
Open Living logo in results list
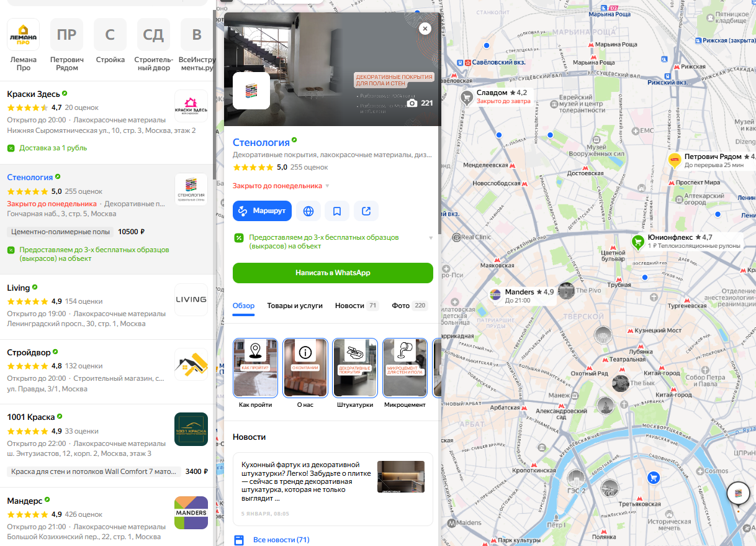point(191,300)
